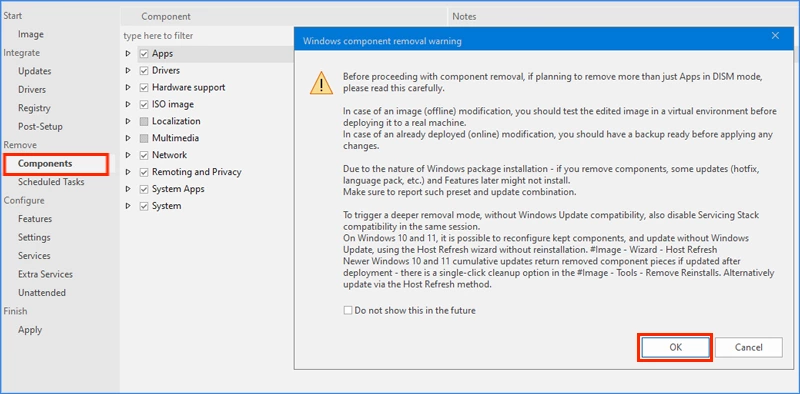Select Components in the sidebar

tap(45, 164)
